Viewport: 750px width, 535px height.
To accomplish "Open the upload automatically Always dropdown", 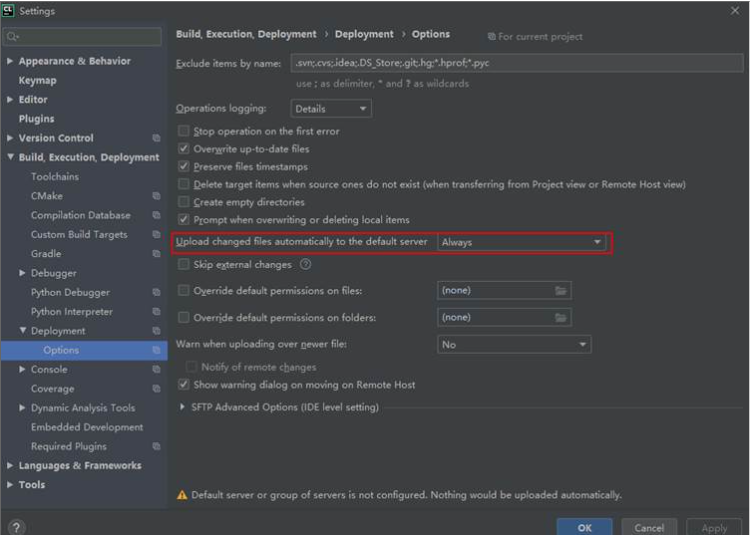I will [x=521, y=242].
